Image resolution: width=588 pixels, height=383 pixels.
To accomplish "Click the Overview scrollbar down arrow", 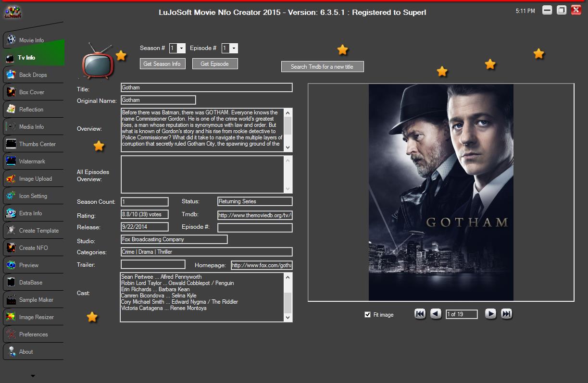I will 288,148.
